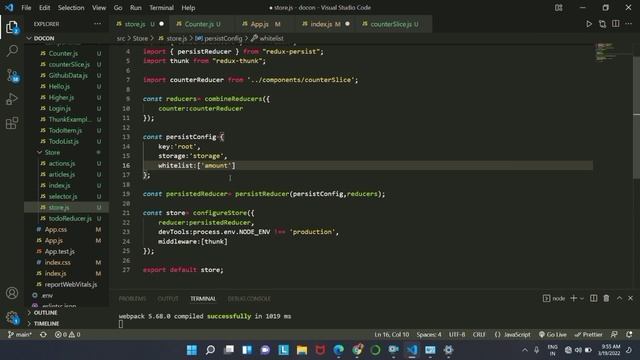This screenshot has width=640, height=360.
Task: Click the Explorer more actions ellipsis
Action: coord(98,24)
